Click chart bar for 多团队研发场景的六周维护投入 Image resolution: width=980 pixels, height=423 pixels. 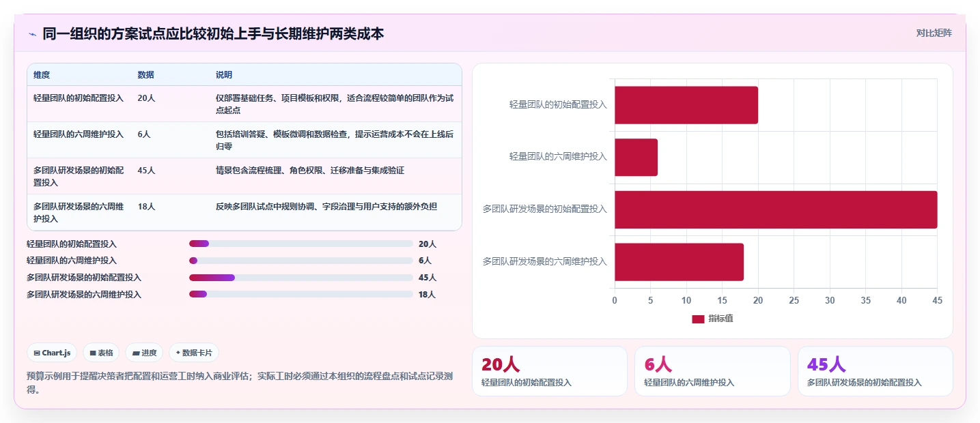(x=679, y=262)
